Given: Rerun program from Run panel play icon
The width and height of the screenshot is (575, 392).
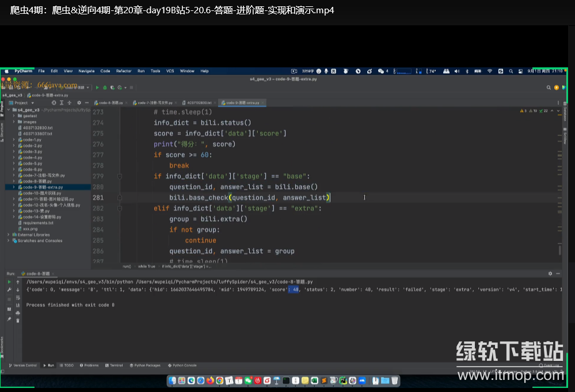Looking at the screenshot, I should (9, 282).
